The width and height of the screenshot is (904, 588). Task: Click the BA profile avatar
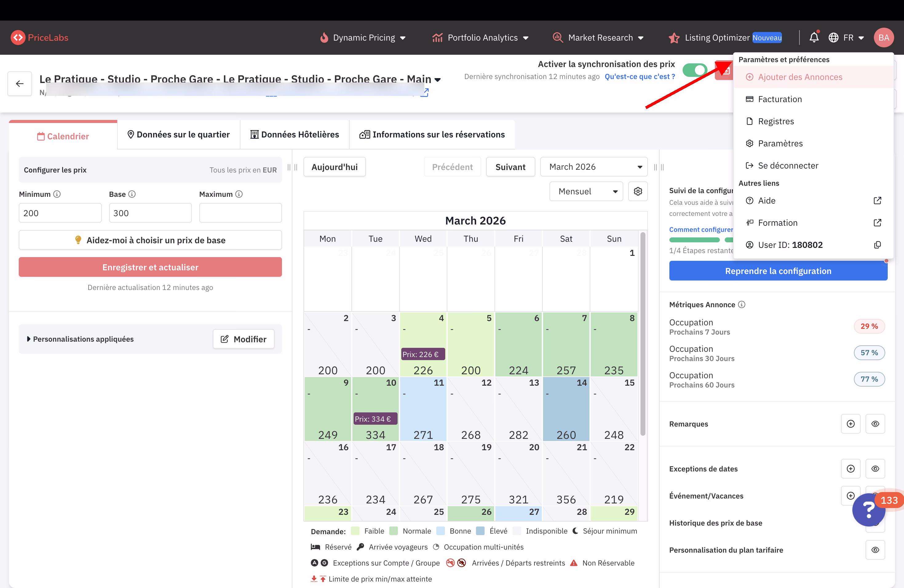(x=883, y=38)
